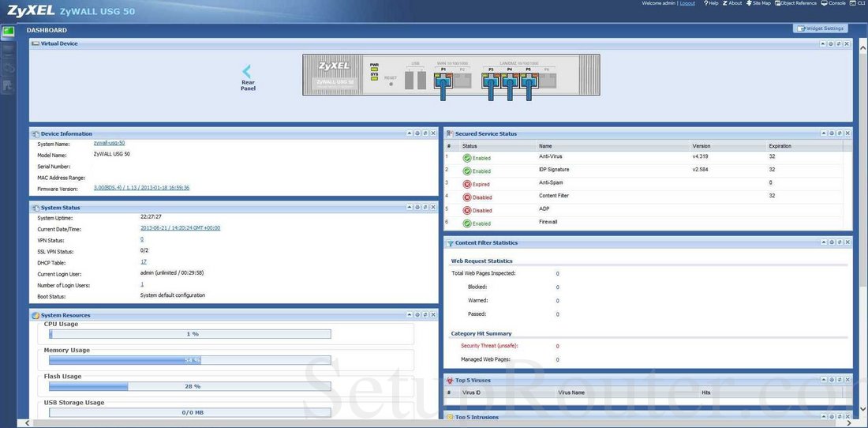Screen dimensions: 868x428
Task: Close the Top 5 Viruses widget
Action: [847, 380]
